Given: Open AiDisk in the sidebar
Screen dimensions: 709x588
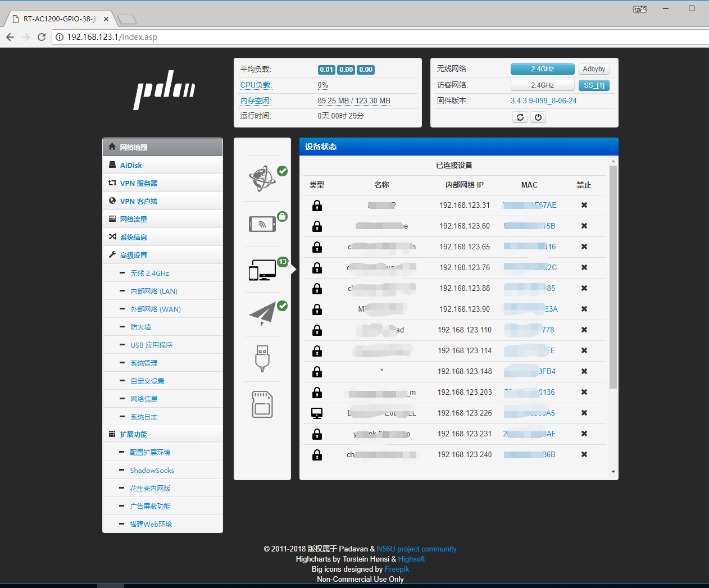Looking at the screenshot, I should (x=163, y=165).
